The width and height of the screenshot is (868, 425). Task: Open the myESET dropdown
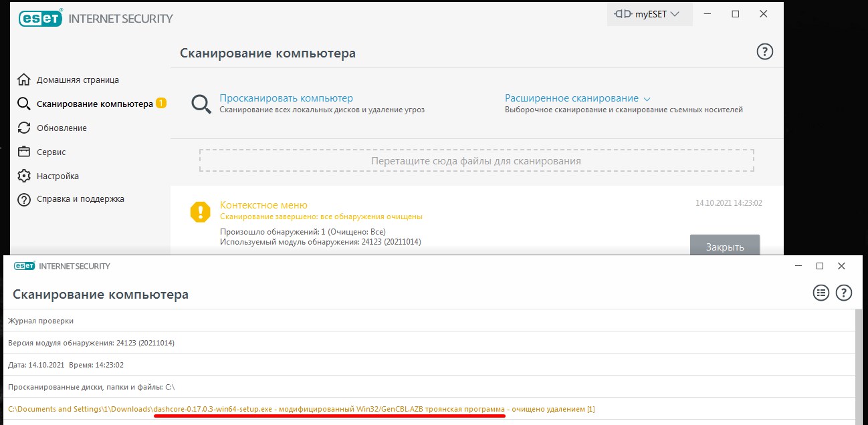click(649, 13)
